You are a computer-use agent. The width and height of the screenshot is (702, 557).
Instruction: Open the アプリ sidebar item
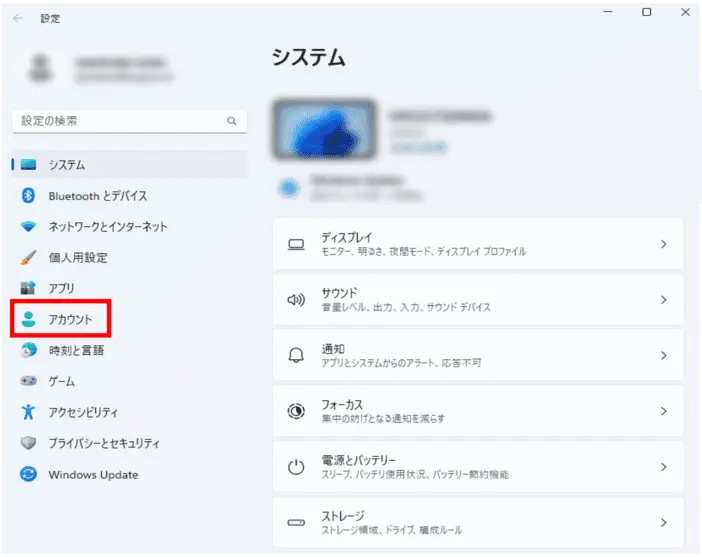pos(62,289)
